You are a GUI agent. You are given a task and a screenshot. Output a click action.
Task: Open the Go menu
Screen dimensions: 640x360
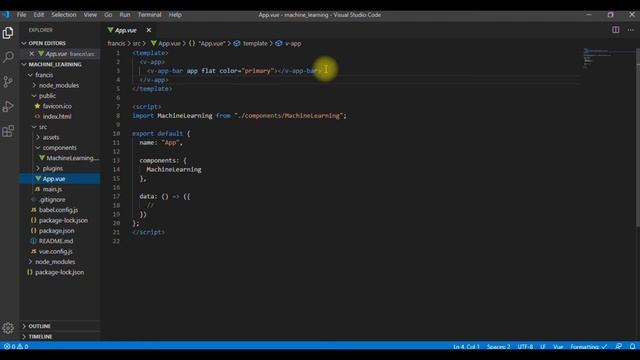108,15
